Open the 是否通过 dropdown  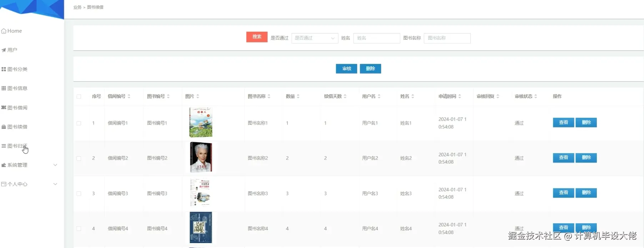pos(315,38)
